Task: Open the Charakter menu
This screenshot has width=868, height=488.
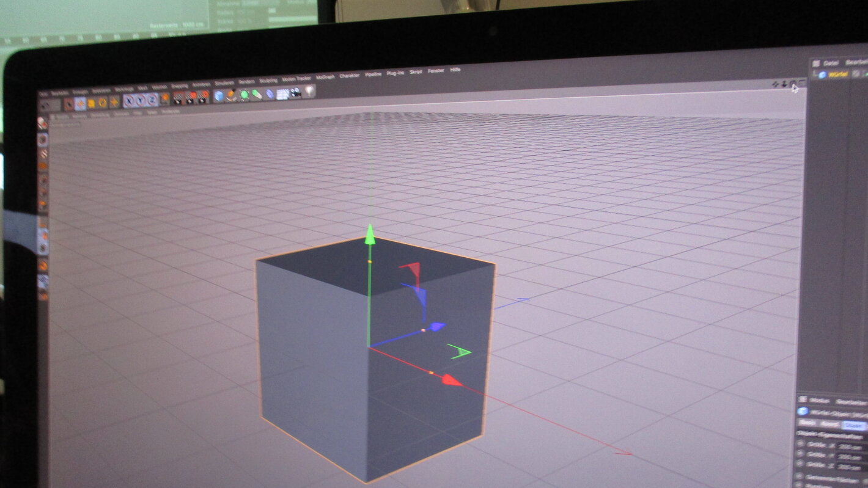Action: pos(350,76)
